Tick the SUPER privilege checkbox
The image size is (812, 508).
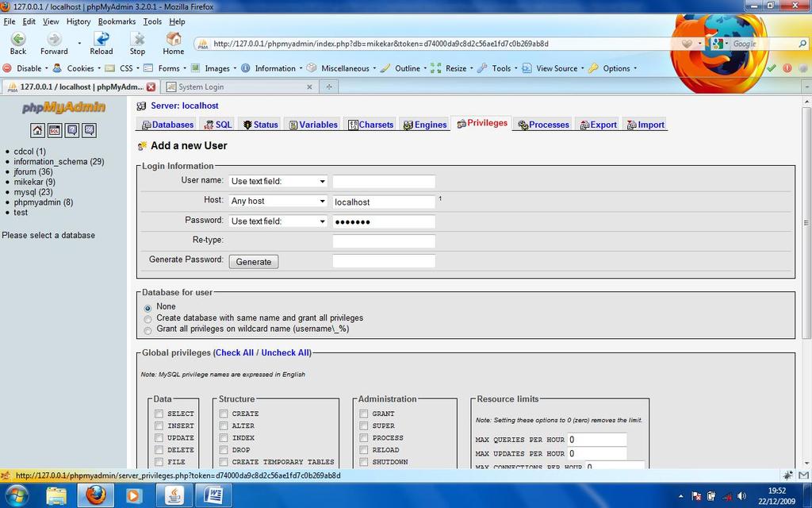pos(363,425)
